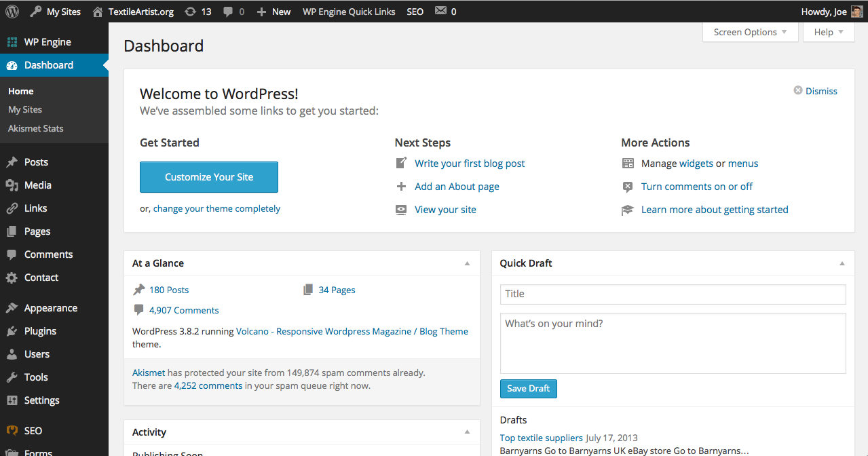Click the Customize Your Site button

tap(209, 177)
